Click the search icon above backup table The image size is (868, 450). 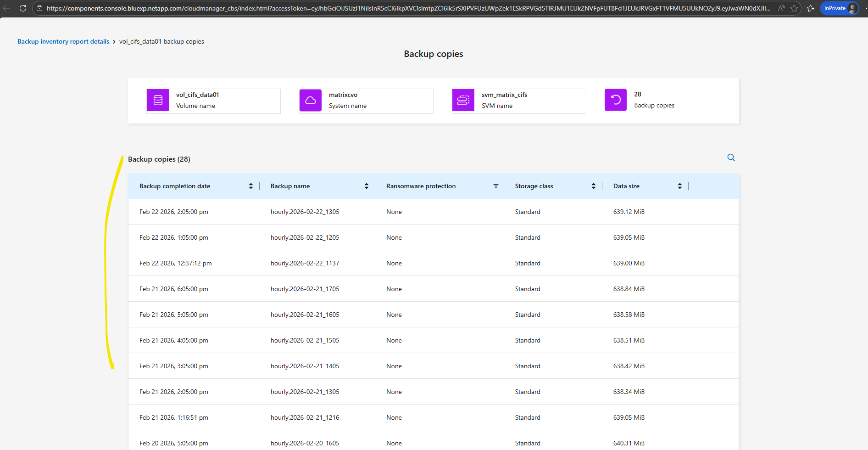click(731, 157)
